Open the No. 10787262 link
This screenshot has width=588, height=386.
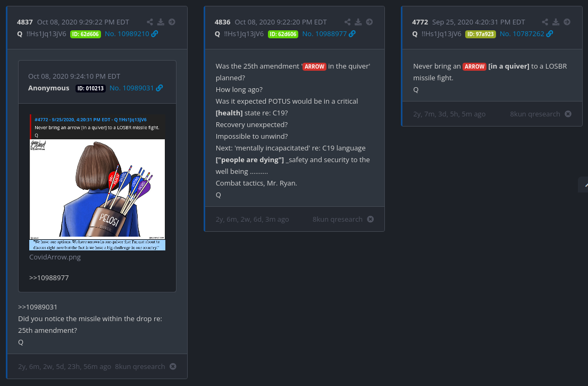coord(522,33)
